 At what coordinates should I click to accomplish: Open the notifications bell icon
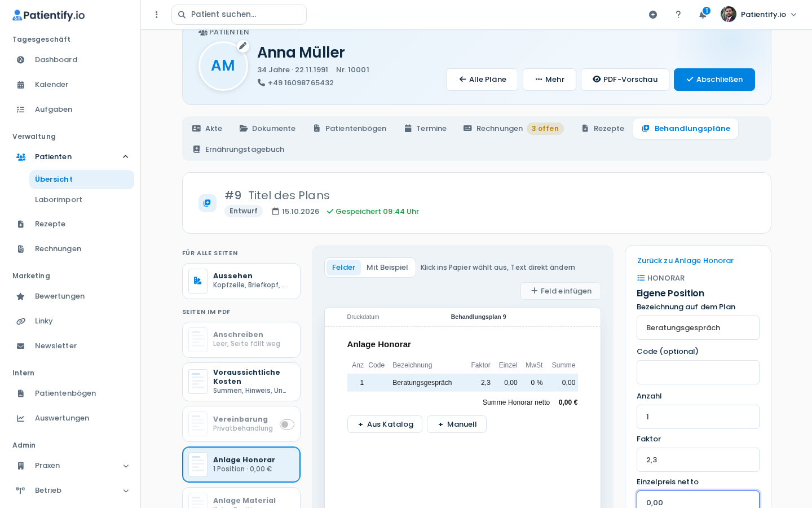point(703,15)
